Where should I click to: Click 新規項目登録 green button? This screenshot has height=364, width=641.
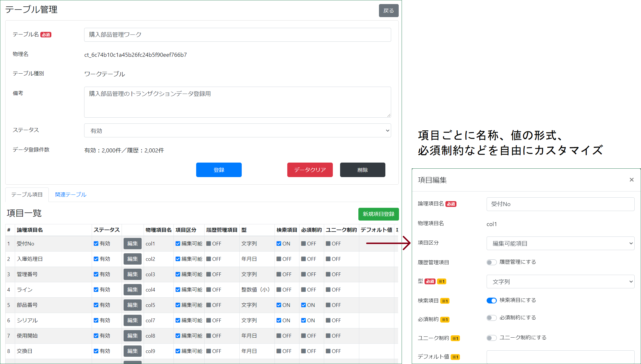(378, 214)
